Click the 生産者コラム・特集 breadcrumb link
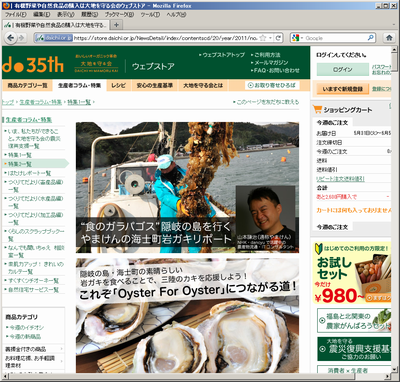The height and width of the screenshot is (382, 400). tap(40, 102)
